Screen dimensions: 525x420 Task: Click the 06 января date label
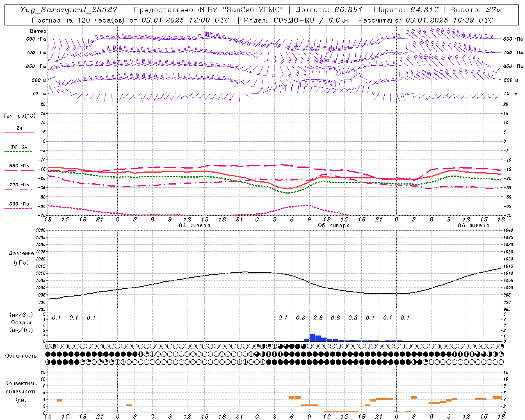(x=473, y=226)
